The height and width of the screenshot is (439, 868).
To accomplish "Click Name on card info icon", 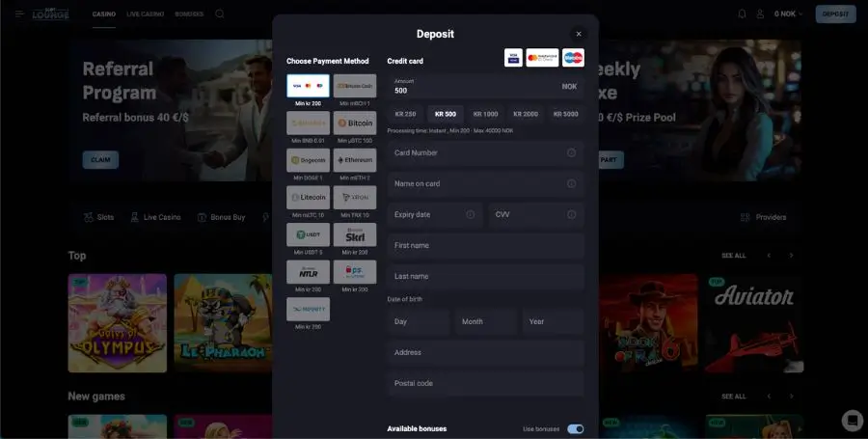I will click(x=571, y=183).
